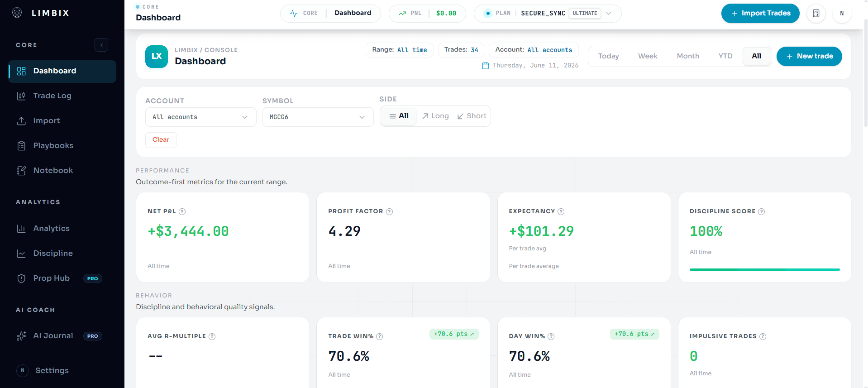
Task: Click the $0.00 PNL value
Action: click(446, 13)
